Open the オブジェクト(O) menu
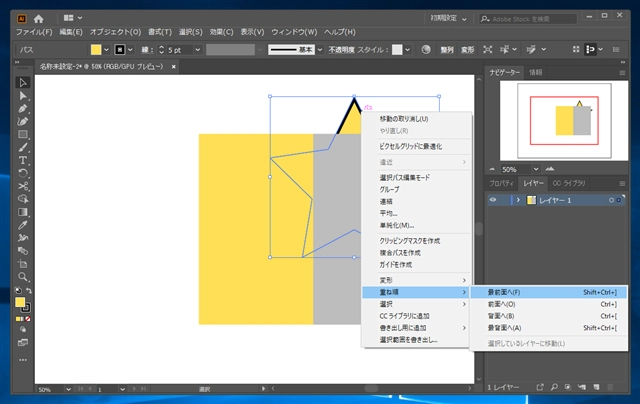Image resolution: width=640 pixels, height=404 pixels. 115,32
